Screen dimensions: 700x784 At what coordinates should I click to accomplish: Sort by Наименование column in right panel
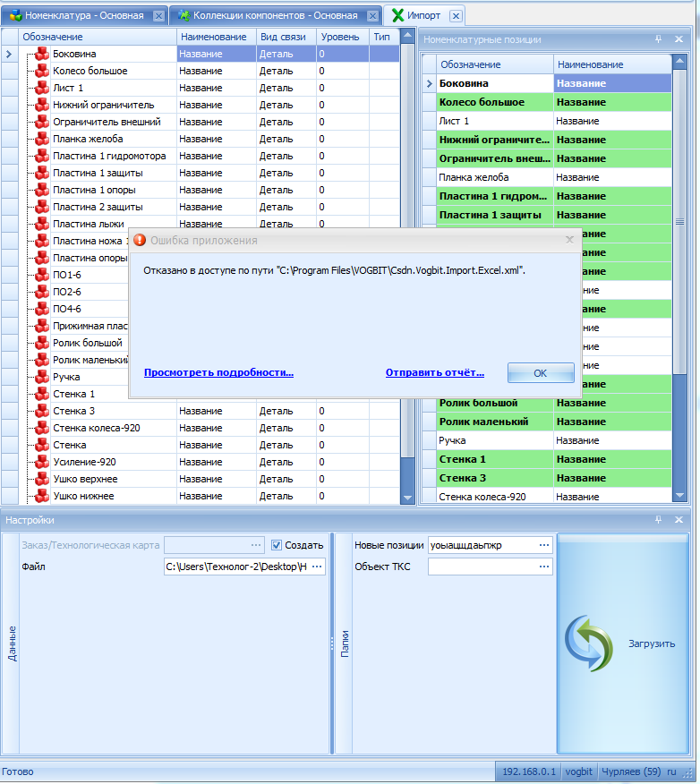(612, 64)
